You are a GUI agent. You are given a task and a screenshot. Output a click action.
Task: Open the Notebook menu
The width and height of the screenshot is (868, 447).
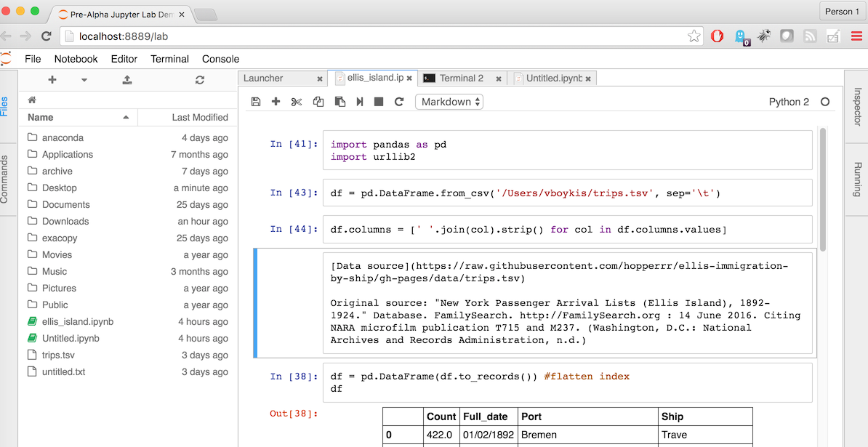coord(76,59)
